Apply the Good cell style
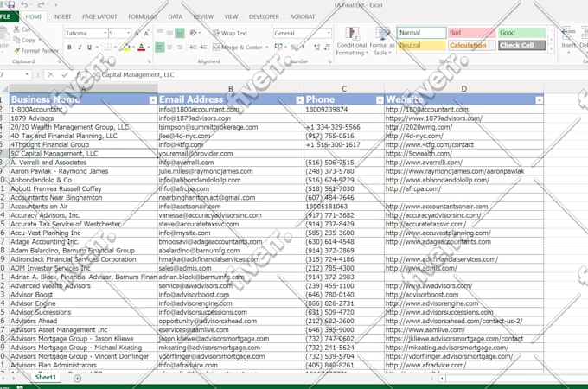 pyautogui.click(x=521, y=33)
